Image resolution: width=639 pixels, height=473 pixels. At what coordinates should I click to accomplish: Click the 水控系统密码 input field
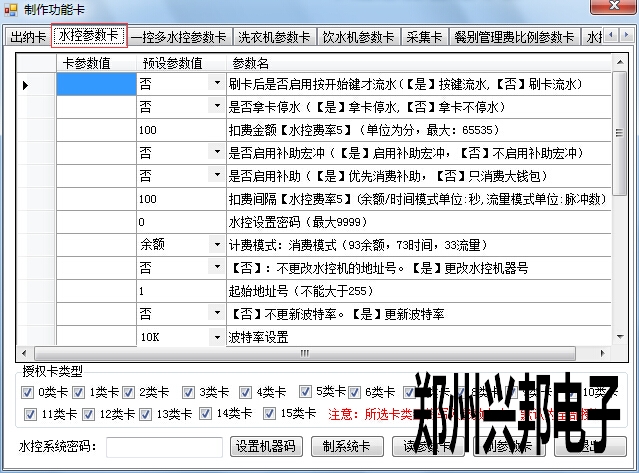coord(164,446)
